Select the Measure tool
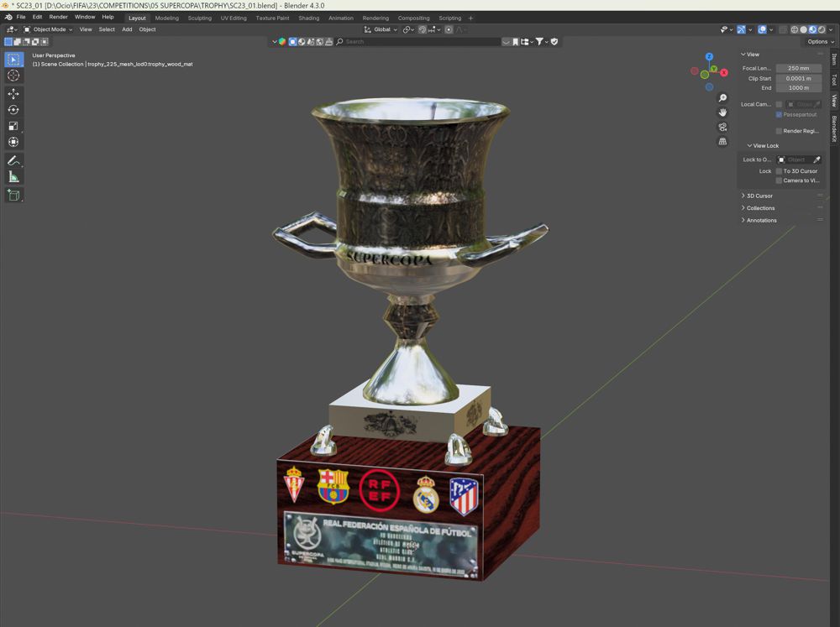Screen dimensions: 840x627 13,177
